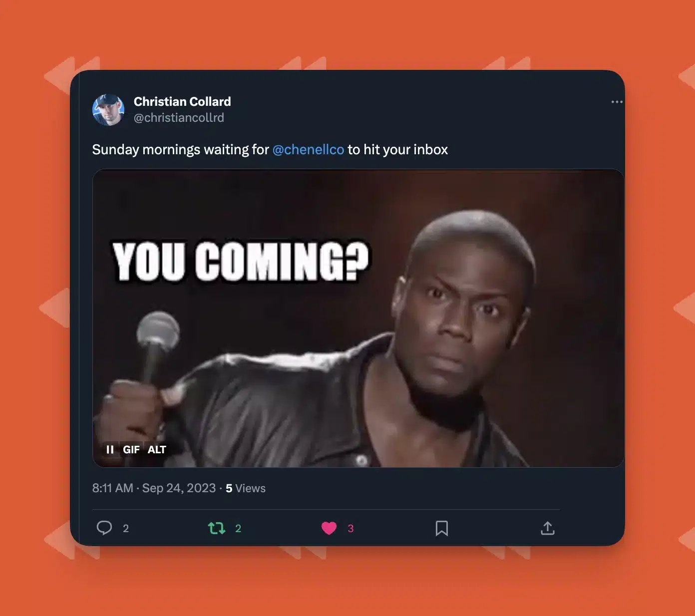This screenshot has height=616, width=695.
Task: Pause the GIF playback
Action: (x=110, y=450)
